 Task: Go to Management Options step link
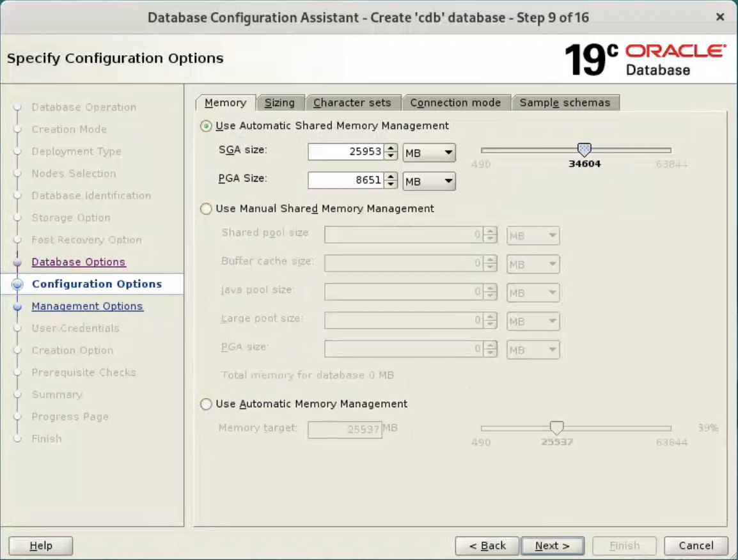point(88,306)
